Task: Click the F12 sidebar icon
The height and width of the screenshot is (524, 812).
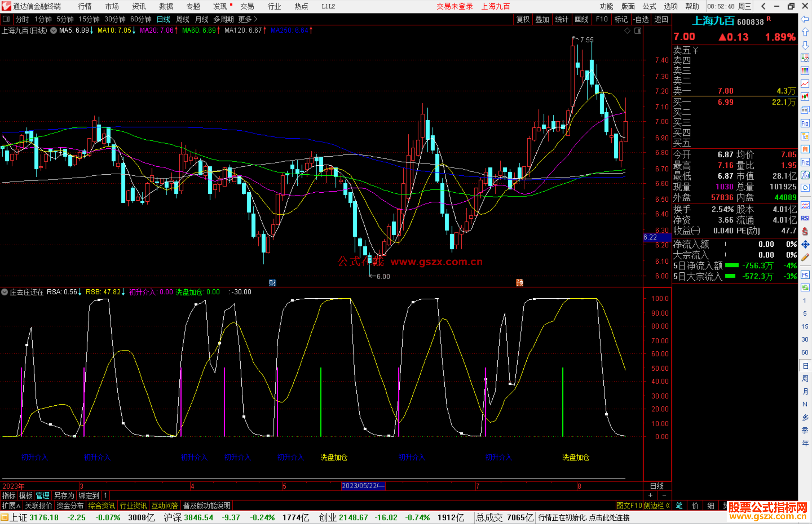Action: click(x=805, y=162)
